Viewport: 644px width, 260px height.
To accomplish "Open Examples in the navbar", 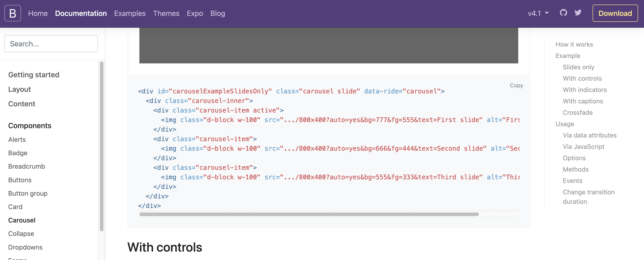I will click(130, 13).
